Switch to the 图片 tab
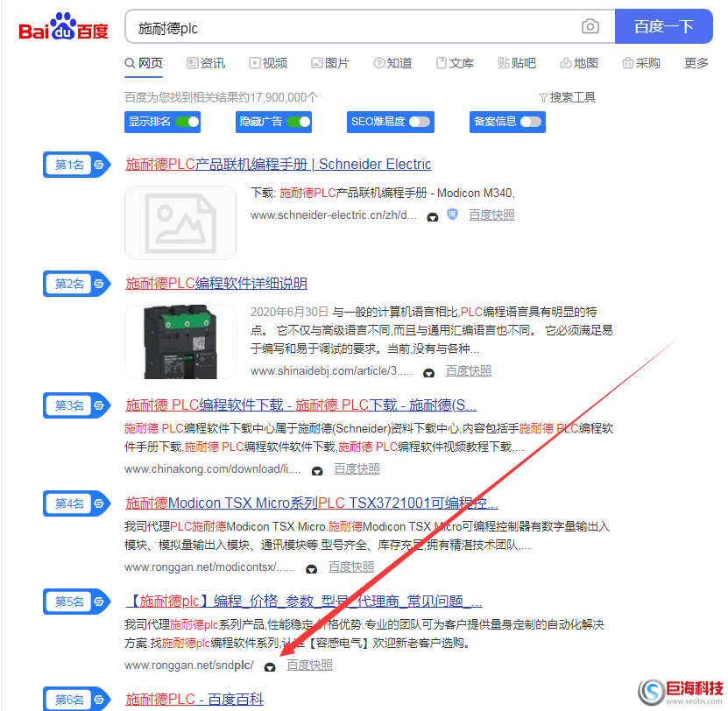The height and width of the screenshot is (711, 728). (x=330, y=63)
